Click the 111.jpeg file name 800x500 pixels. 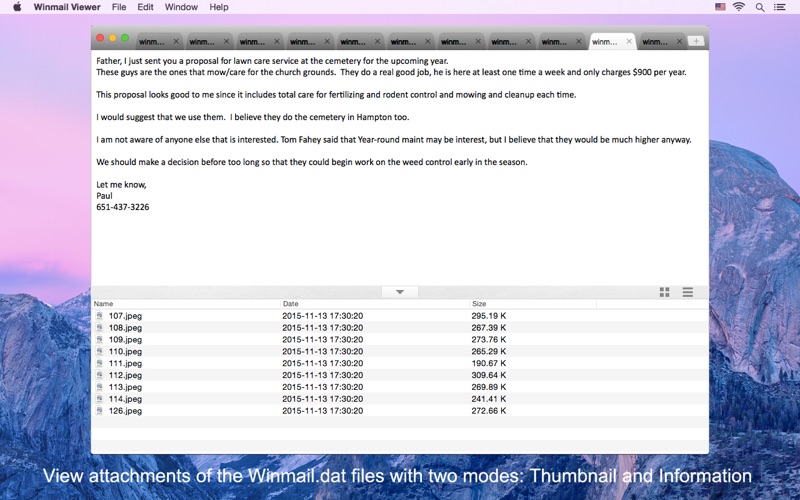point(125,363)
